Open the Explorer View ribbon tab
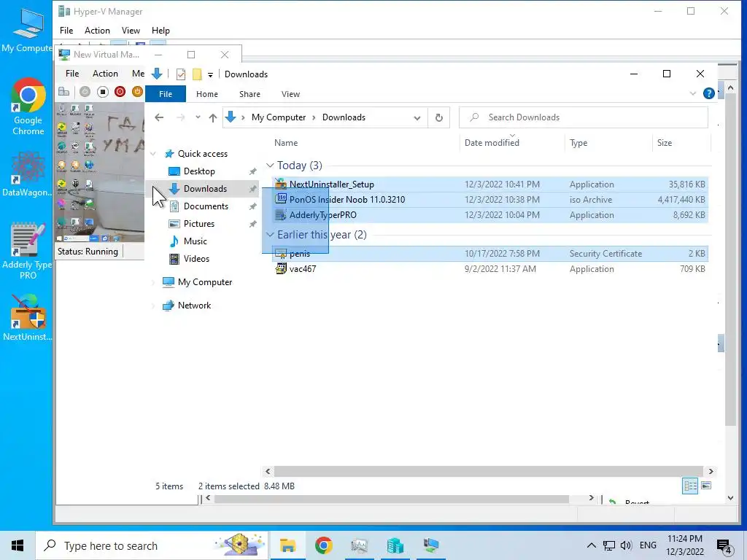The width and height of the screenshot is (747, 560). tap(290, 94)
